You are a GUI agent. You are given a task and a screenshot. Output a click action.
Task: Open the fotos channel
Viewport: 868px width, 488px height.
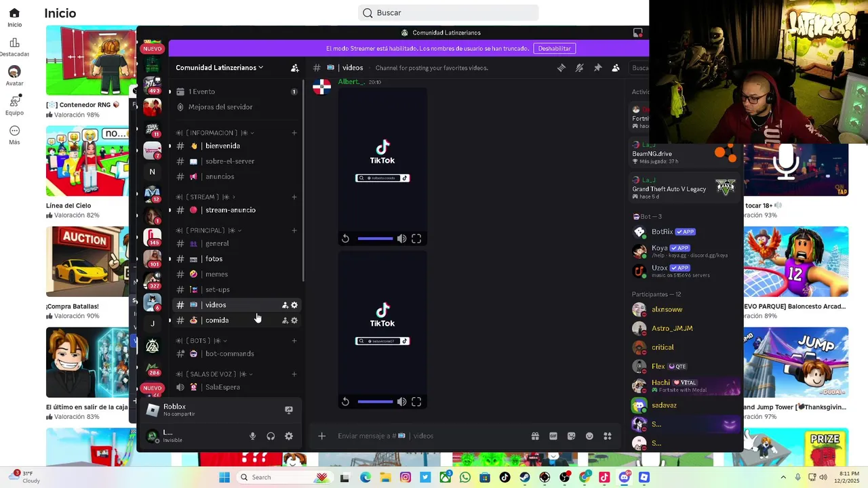click(x=235, y=259)
